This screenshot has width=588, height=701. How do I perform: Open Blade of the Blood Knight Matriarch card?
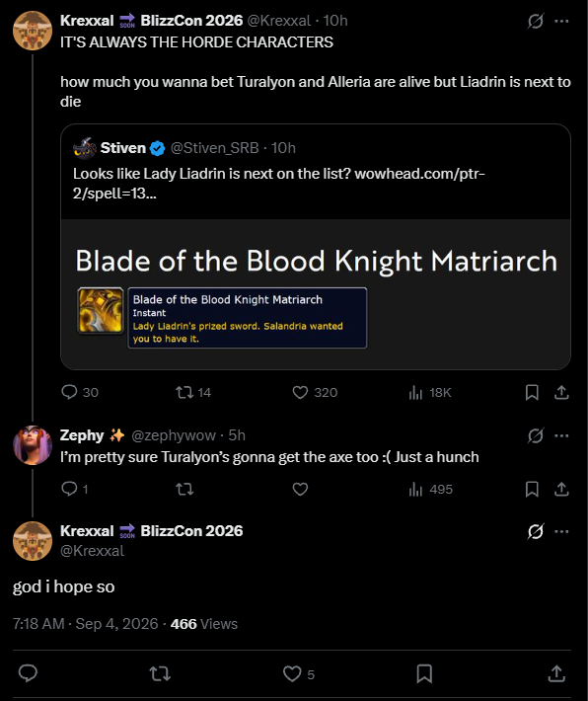[x=316, y=294]
